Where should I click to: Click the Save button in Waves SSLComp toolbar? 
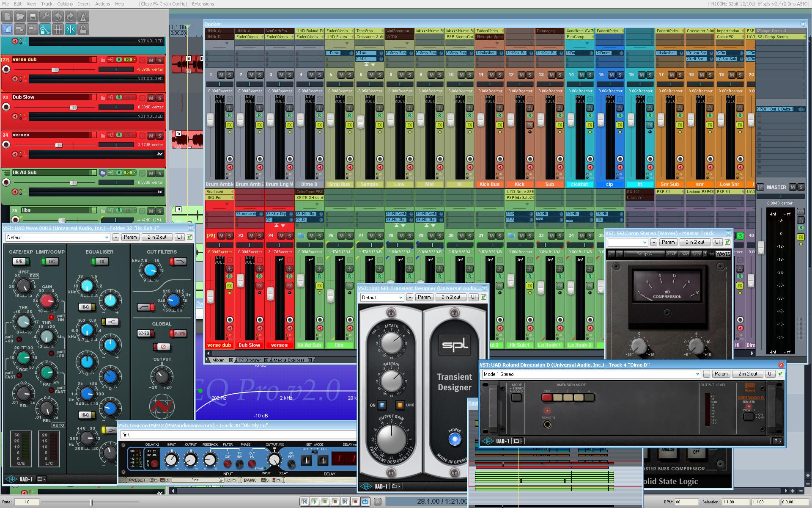[696, 254]
